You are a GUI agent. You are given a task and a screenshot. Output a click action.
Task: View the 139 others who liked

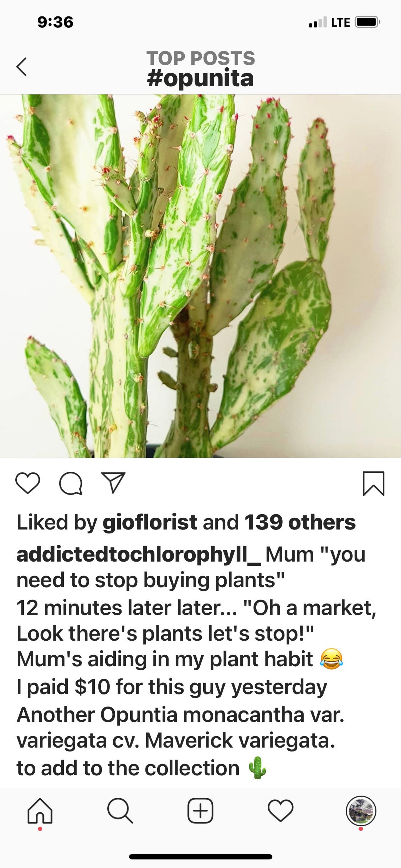click(x=300, y=522)
